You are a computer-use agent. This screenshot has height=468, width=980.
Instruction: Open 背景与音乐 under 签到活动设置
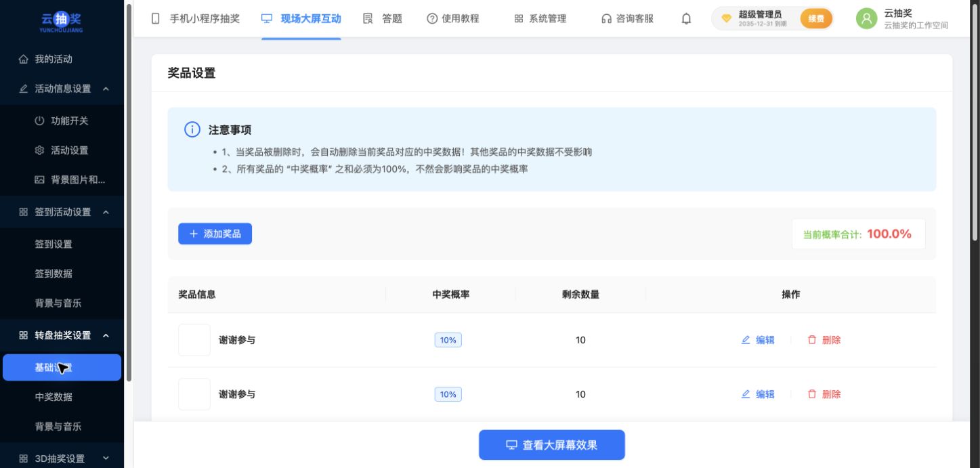[x=58, y=303]
